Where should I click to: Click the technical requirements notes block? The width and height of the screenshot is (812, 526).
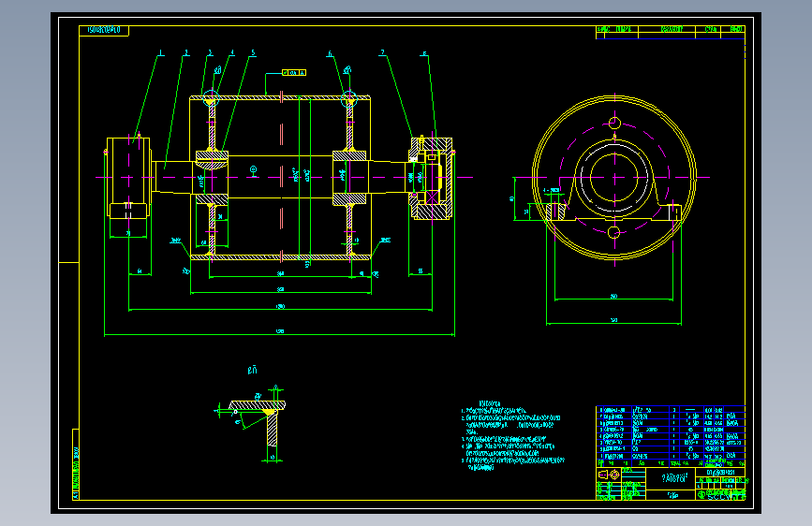512,435
